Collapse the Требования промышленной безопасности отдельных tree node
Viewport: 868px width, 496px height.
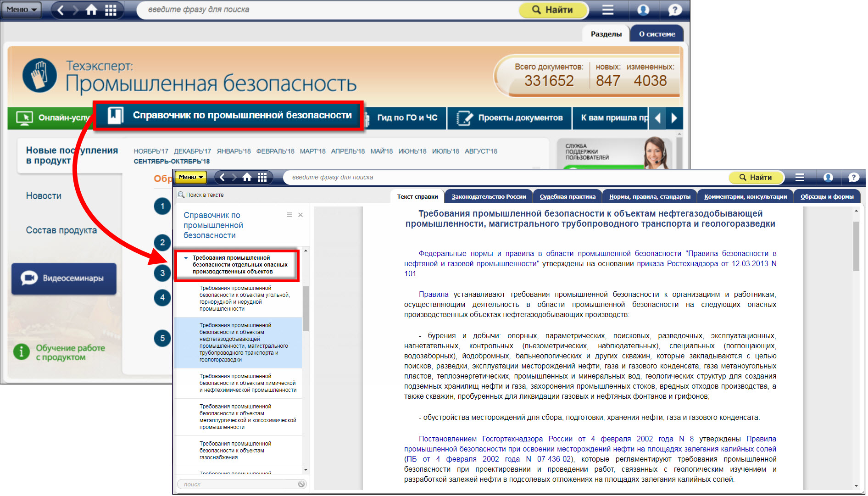click(x=186, y=258)
